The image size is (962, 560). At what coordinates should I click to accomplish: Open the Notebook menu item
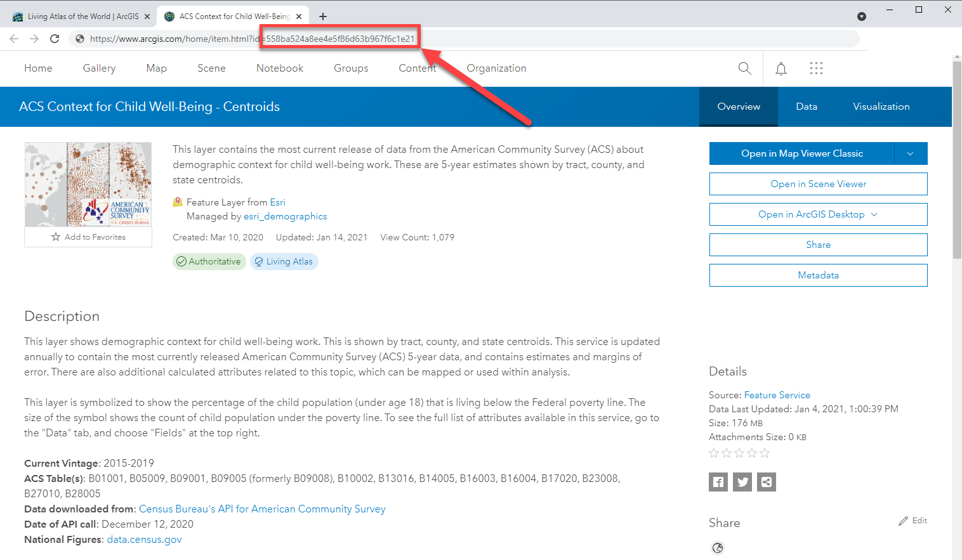(x=280, y=68)
